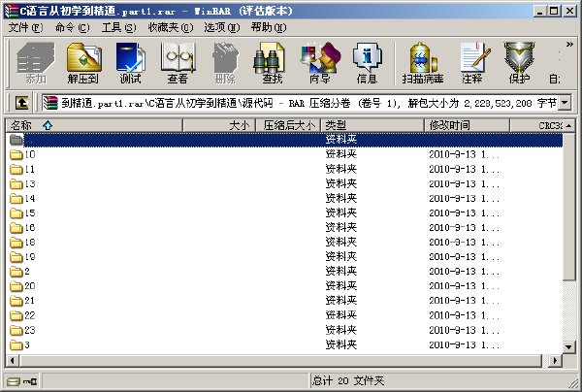Select folder named 23

coord(284,330)
